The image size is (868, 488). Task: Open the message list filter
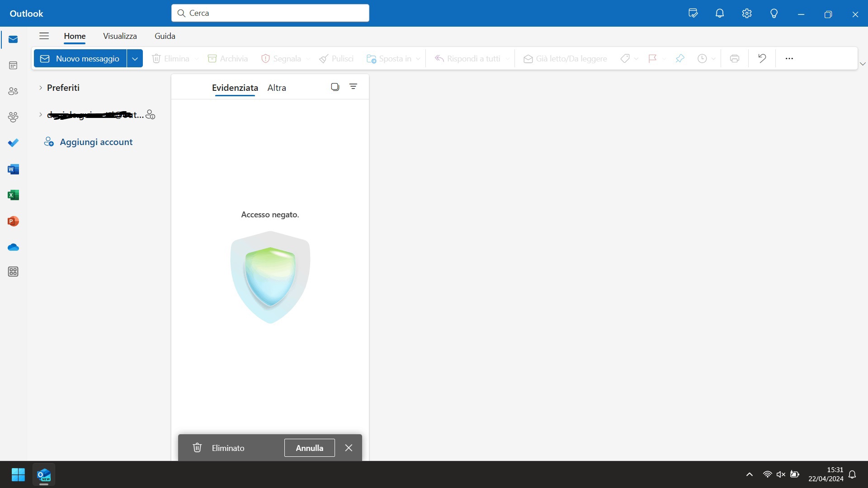(x=353, y=86)
